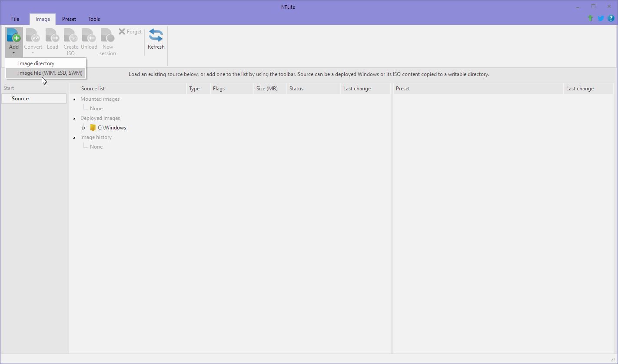Sort by the Source list column header

128,89
